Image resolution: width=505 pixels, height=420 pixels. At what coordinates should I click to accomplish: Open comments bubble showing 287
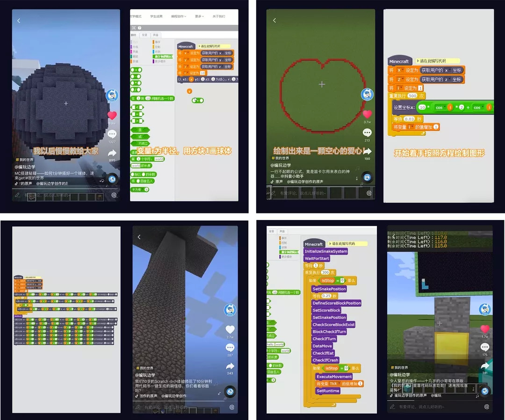coord(230,348)
